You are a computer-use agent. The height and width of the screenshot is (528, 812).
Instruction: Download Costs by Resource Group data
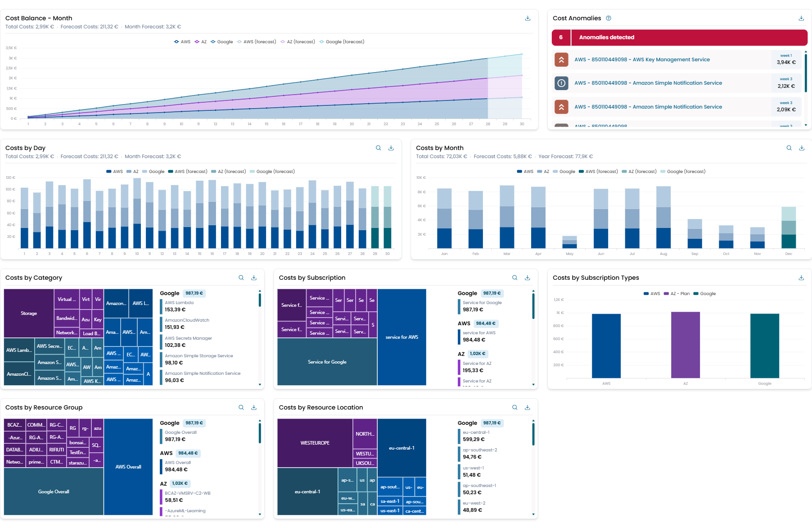tap(254, 408)
